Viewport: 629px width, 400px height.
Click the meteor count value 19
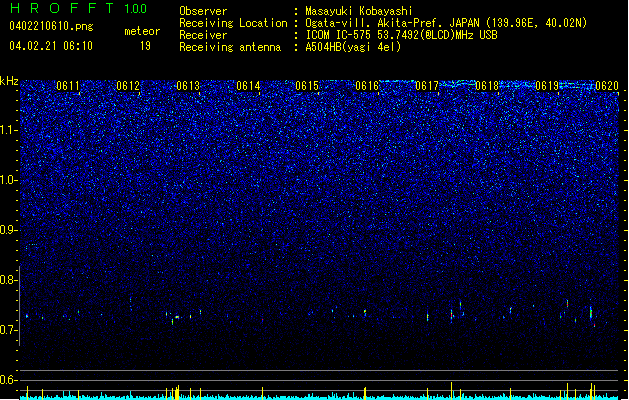(145, 46)
